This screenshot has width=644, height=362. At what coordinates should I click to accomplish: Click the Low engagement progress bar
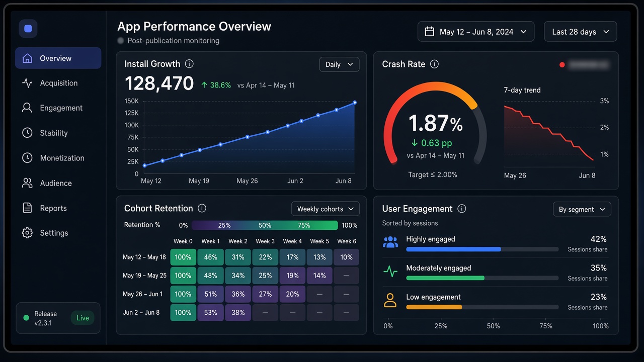[482, 307]
